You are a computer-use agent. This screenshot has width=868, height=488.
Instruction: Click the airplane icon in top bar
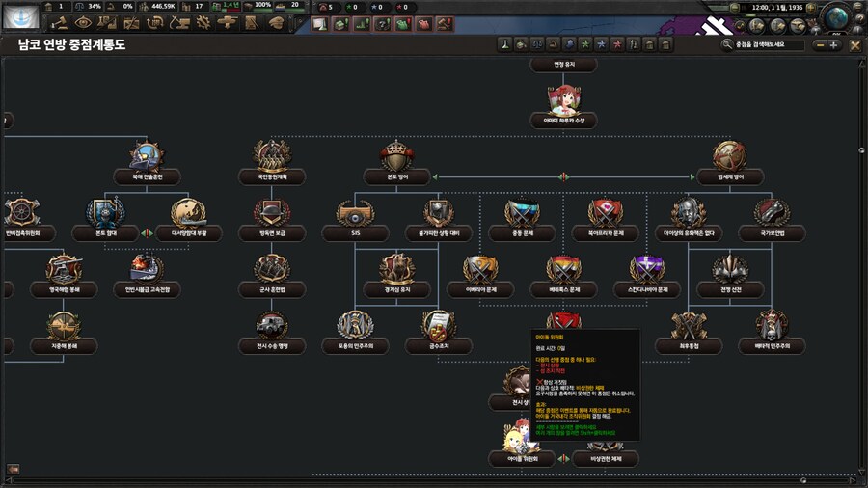point(227,22)
